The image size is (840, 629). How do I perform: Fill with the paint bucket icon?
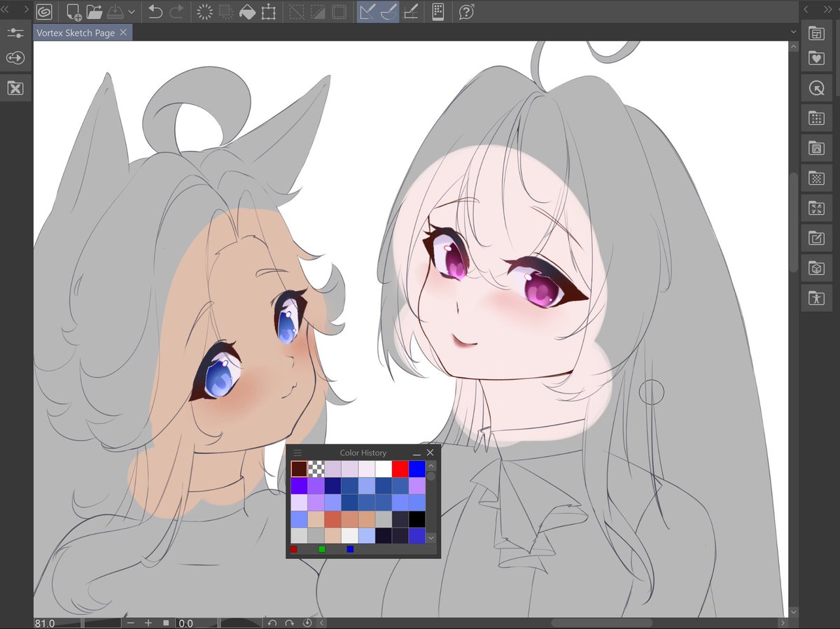(247, 11)
